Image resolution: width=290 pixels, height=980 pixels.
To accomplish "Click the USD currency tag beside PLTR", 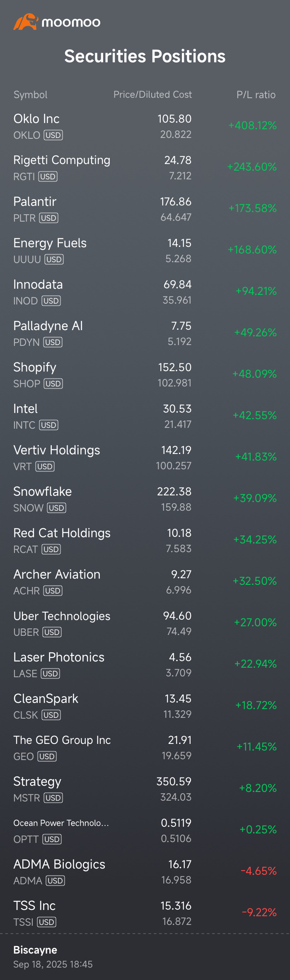I will pyautogui.click(x=49, y=218).
